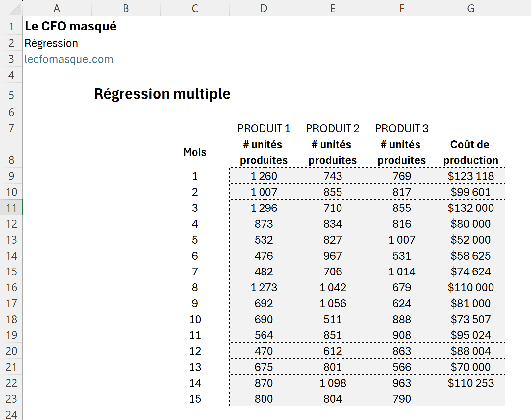Click the Select All corner triangle
Screen dimensions: 531x420
point(15,9)
